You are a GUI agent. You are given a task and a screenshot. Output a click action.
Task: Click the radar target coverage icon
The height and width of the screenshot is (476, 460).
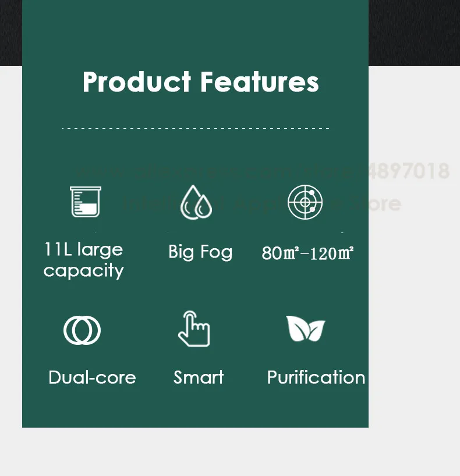[x=305, y=202]
